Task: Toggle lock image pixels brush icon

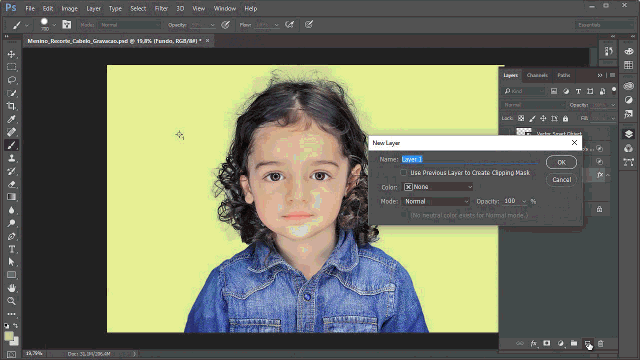Action: [x=532, y=118]
